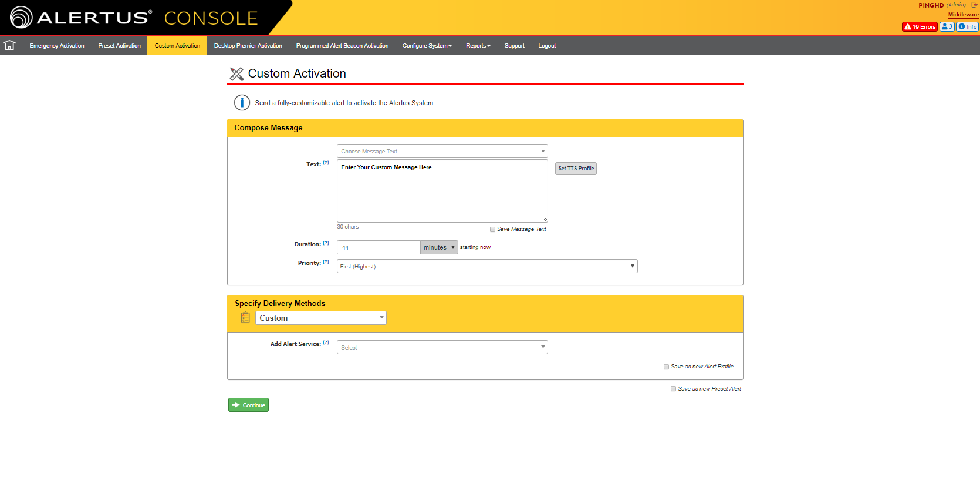Screen dimensions: 980x477
Task: Click the Custom Activation pencil-ruler icon
Action: (236, 74)
